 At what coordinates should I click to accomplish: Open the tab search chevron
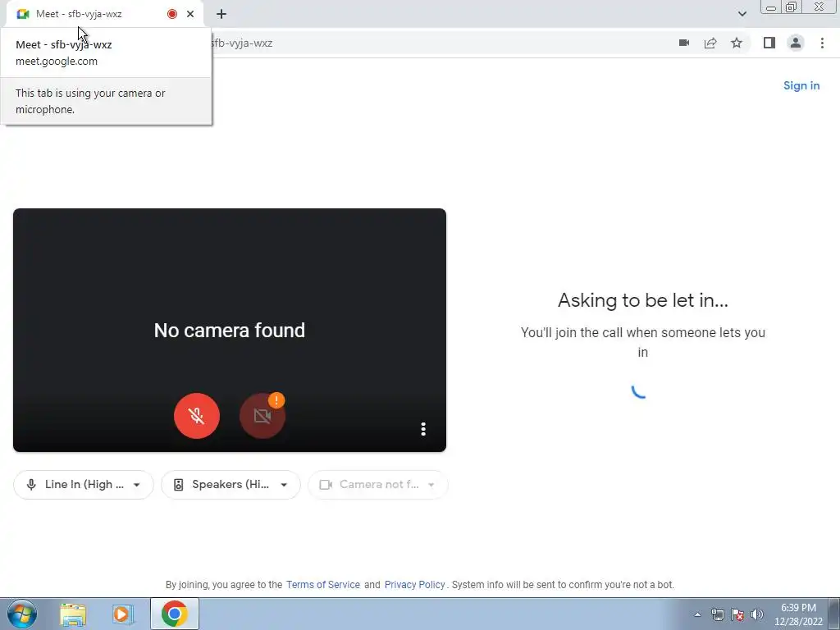(x=742, y=14)
